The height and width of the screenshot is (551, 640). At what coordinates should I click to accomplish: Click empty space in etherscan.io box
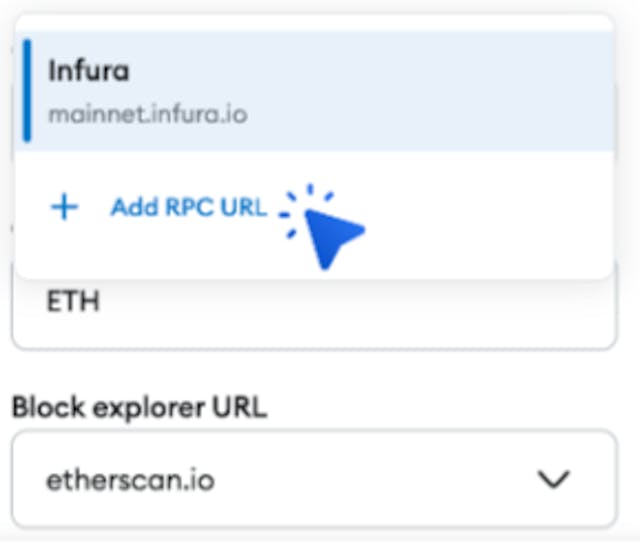click(367, 479)
